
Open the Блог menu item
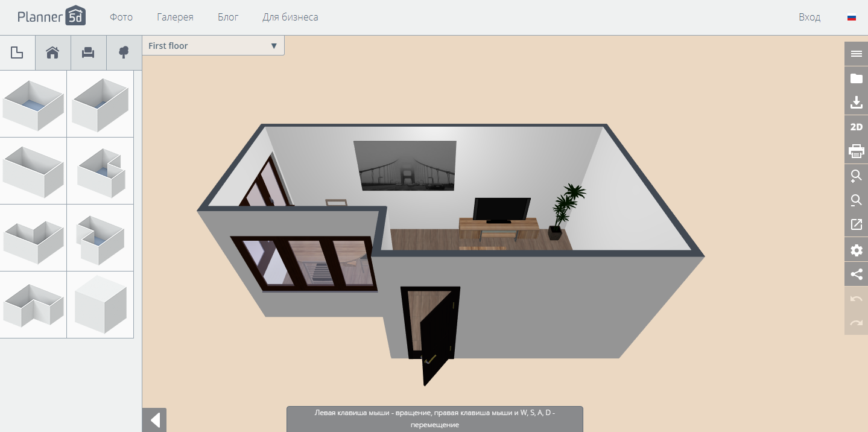click(228, 17)
